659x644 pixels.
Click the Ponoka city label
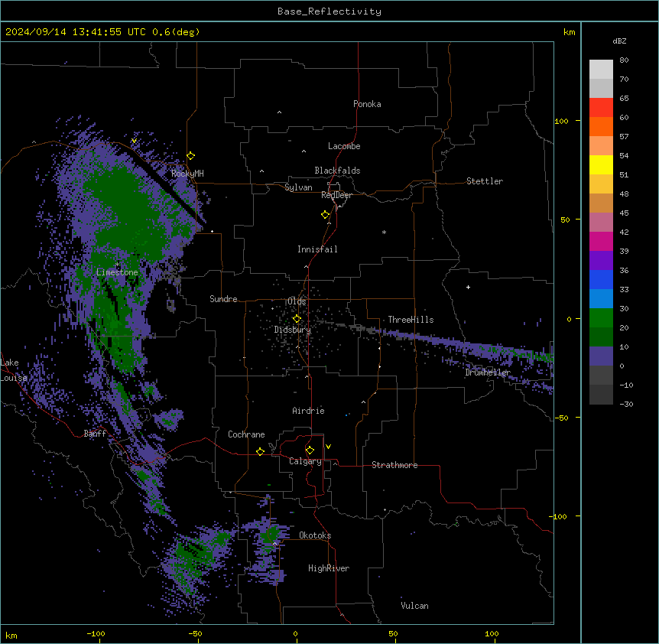[367, 104]
